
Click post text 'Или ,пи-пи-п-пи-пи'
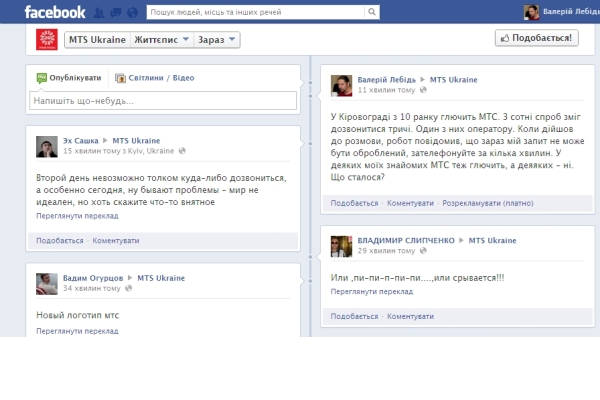click(x=417, y=278)
